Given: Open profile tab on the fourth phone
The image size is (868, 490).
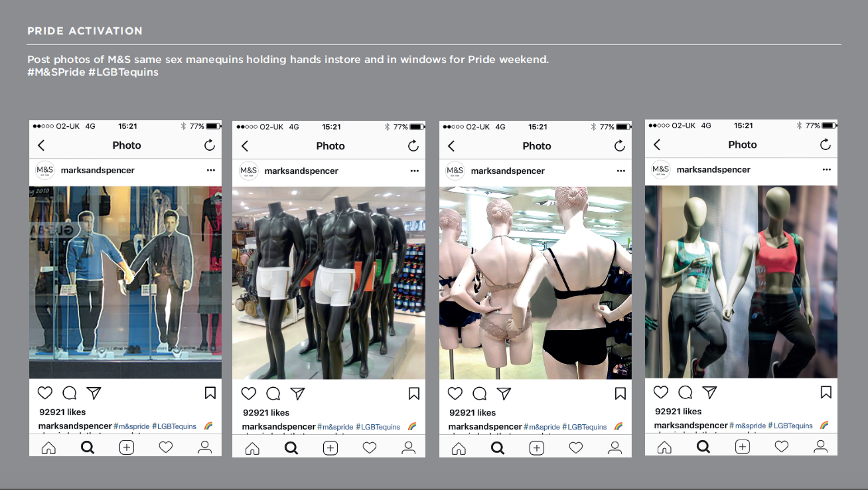Looking at the screenshot, I should [821, 447].
